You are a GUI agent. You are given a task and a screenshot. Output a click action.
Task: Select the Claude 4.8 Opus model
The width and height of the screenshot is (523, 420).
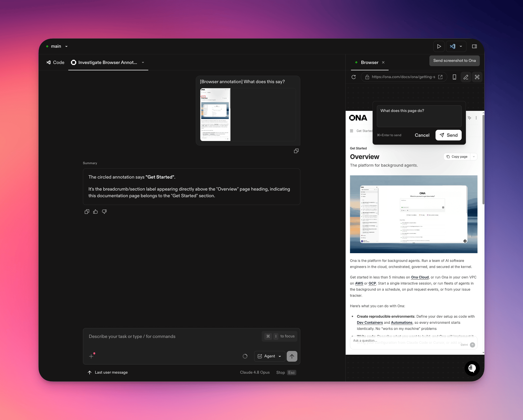click(255, 372)
